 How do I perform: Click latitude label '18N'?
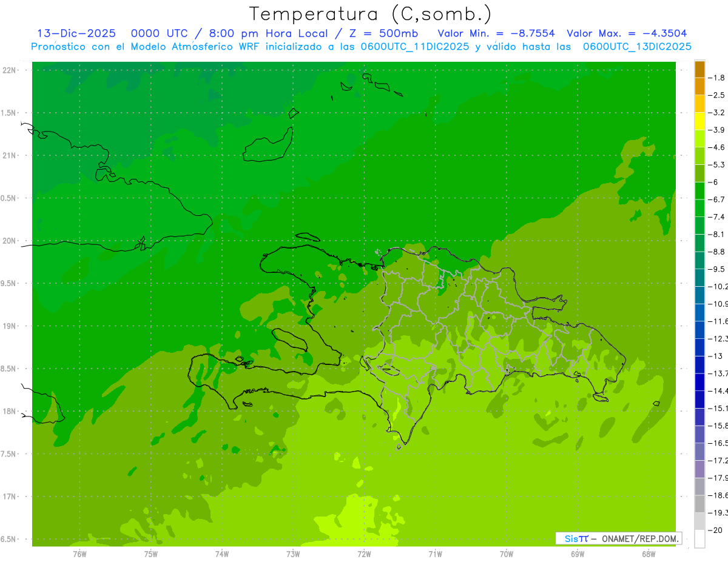coord(9,411)
